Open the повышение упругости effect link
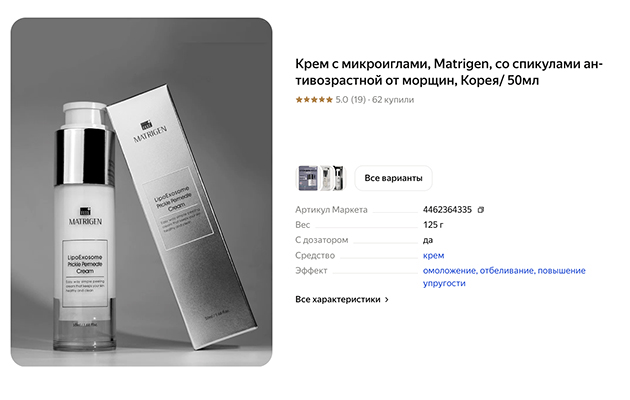Screen dimensions: 630x400 point(504,277)
